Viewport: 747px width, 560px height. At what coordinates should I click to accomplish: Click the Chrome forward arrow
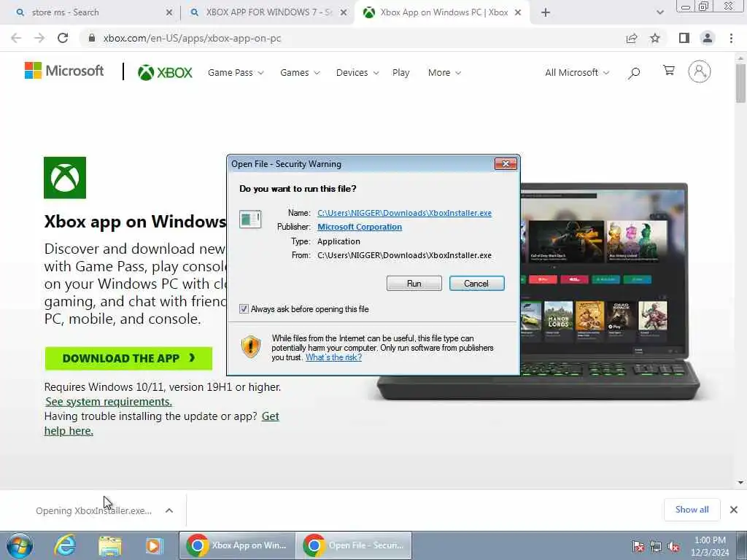tap(39, 38)
